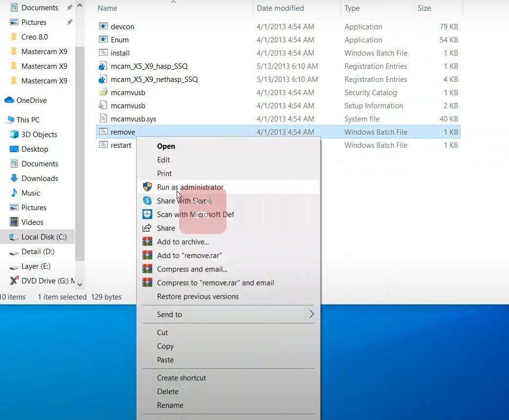Select the mcam_X5_X9_hasp_SSQ registry file icon
This screenshot has width=509, height=420.
(x=103, y=66)
